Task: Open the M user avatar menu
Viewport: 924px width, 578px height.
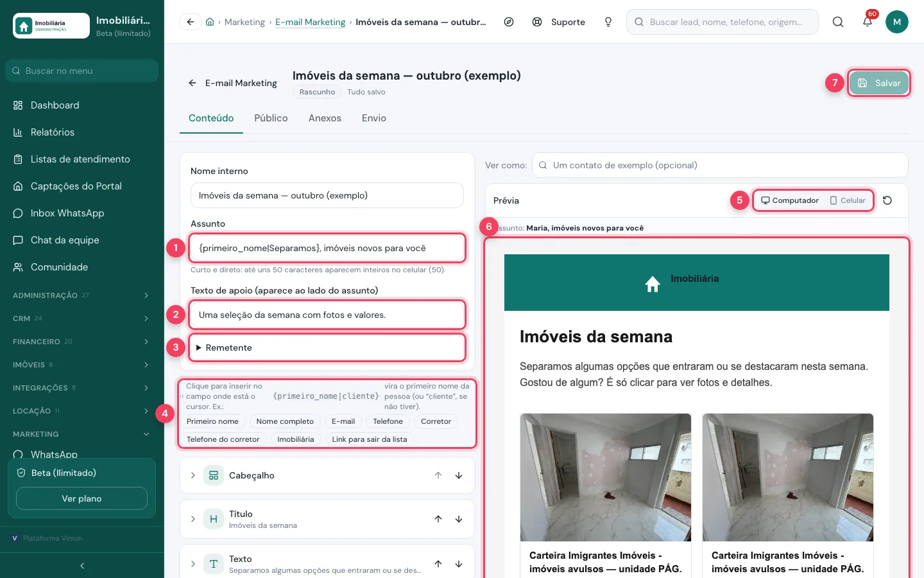Action: 897,22
